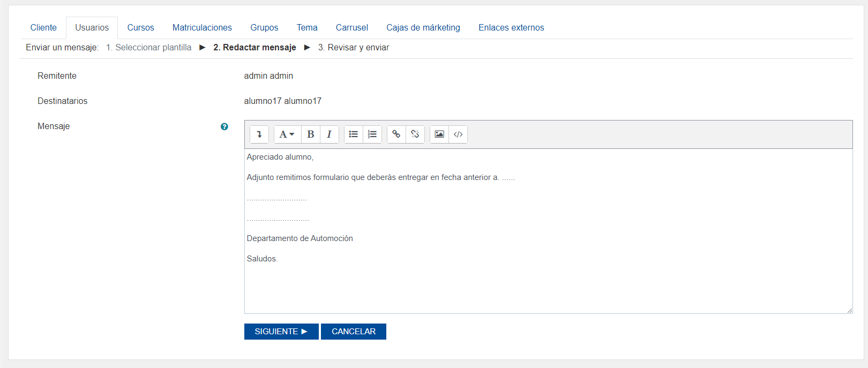868x368 pixels.
Task: Switch to the Cliente tab
Action: coord(43,28)
